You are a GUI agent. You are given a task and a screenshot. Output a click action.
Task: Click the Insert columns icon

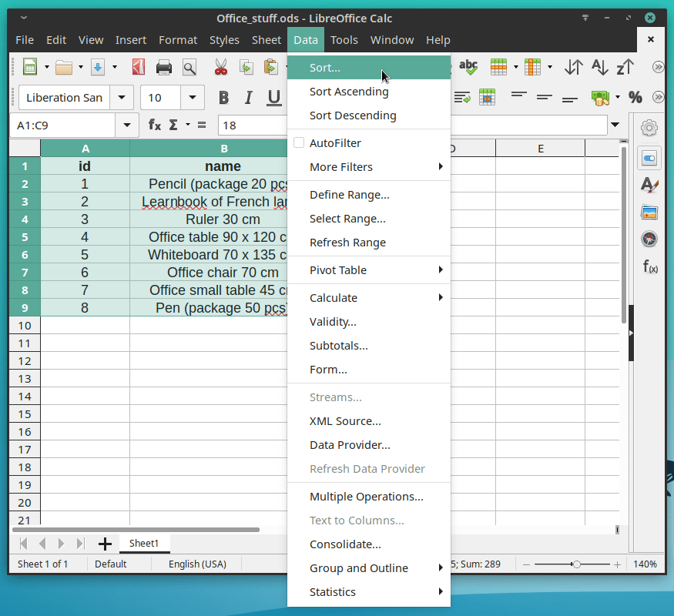click(532, 67)
